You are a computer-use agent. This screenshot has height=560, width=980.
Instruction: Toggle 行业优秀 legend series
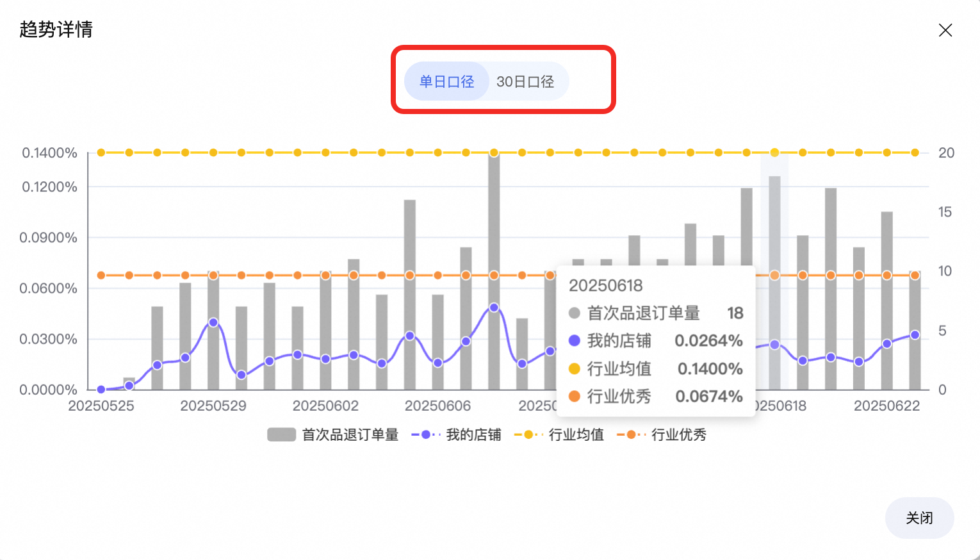(x=661, y=435)
